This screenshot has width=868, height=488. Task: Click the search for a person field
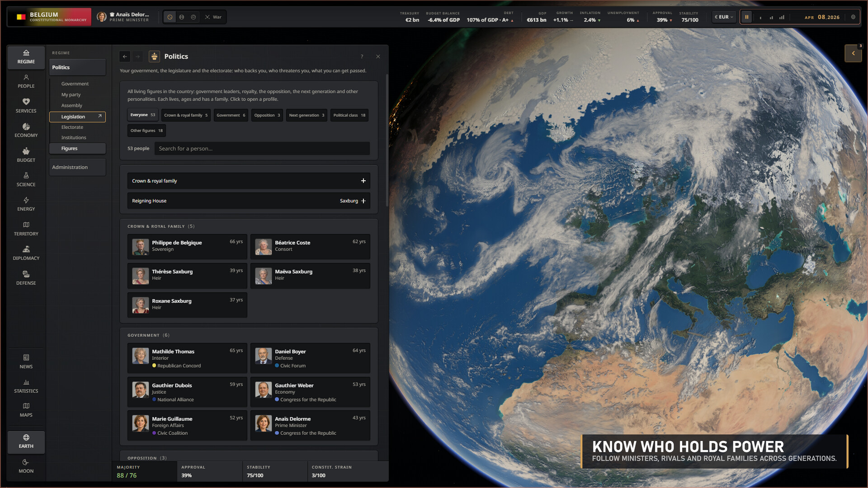point(262,149)
